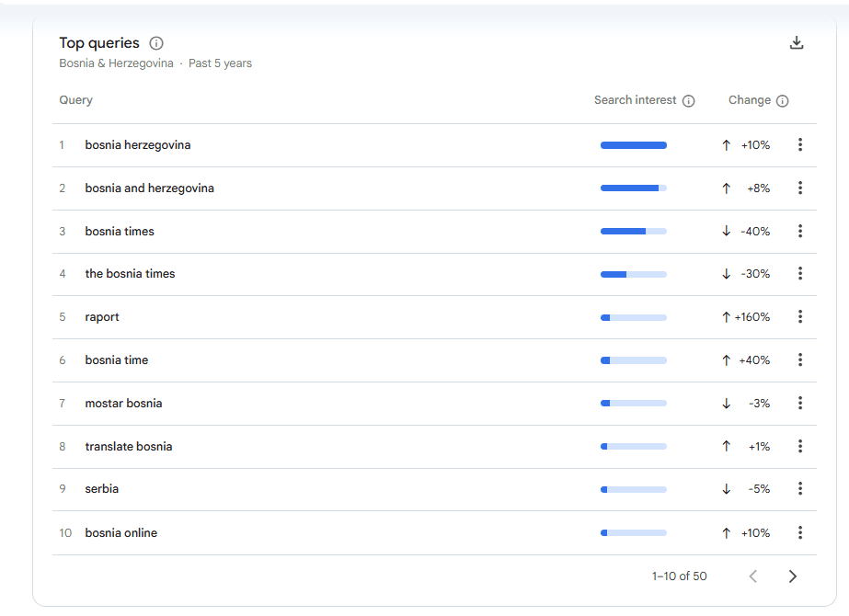
Task: Show Change column info tooltip
Action: tap(783, 101)
